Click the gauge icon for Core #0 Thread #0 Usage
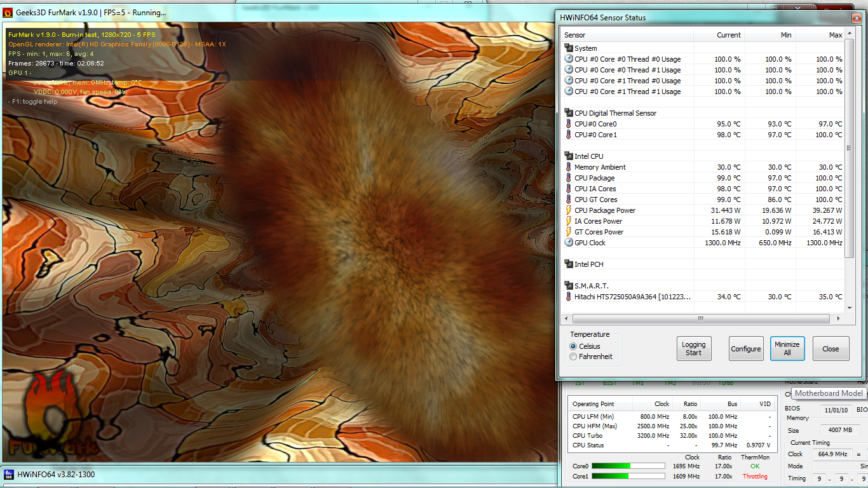This screenshot has height=488, width=868. pos(569,59)
